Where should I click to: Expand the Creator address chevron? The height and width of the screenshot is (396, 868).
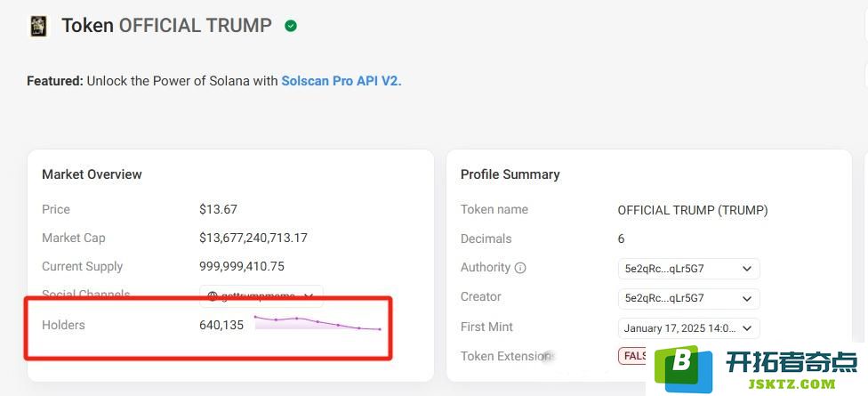(x=747, y=298)
